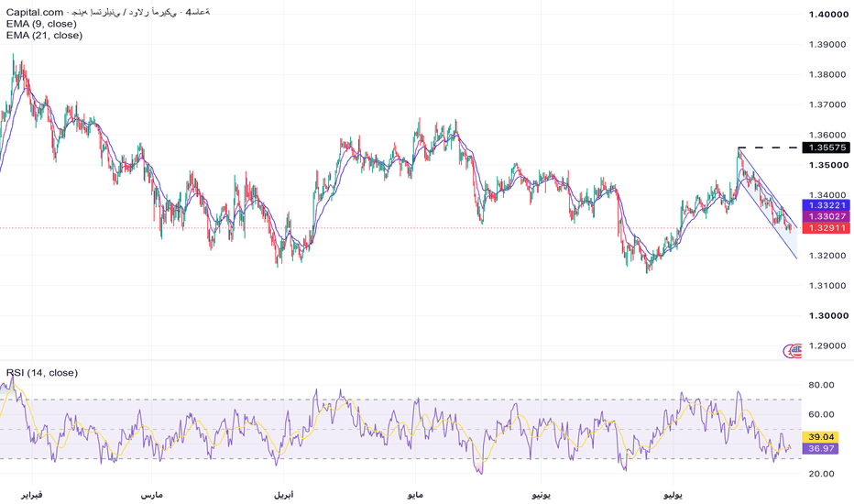Click the red 1.32911 current price tag
The height and width of the screenshot is (504, 854).
tap(827, 228)
